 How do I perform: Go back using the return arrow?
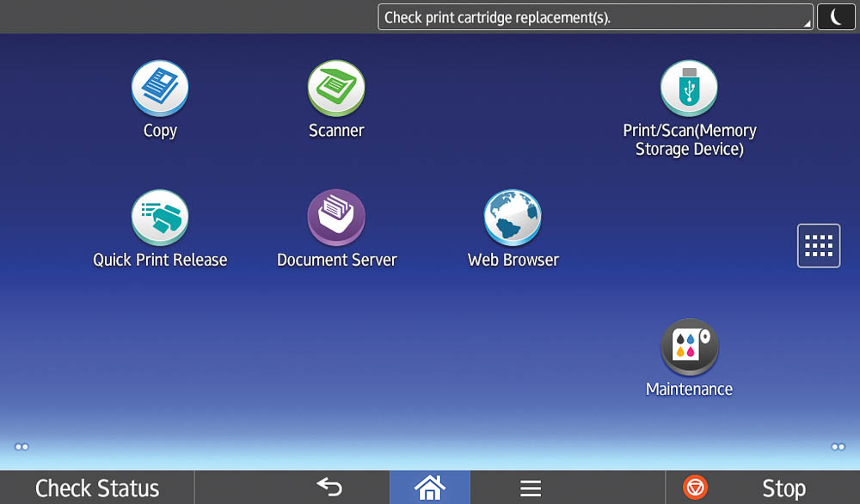(329, 487)
